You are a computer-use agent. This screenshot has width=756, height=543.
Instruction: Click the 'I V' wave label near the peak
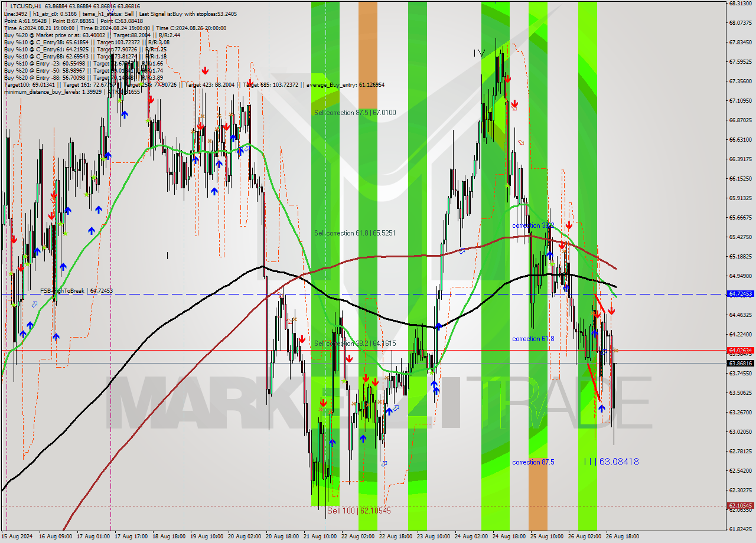coord(480,53)
